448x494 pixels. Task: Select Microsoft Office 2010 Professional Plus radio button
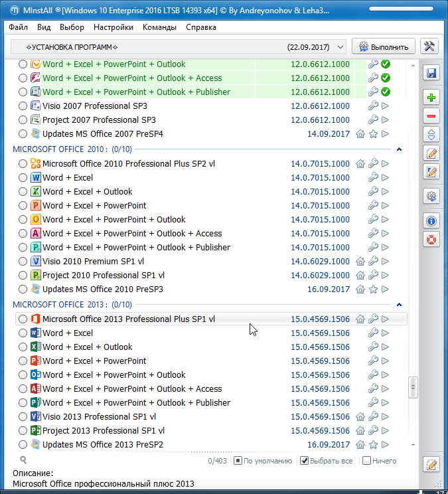pyautogui.click(x=23, y=164)
